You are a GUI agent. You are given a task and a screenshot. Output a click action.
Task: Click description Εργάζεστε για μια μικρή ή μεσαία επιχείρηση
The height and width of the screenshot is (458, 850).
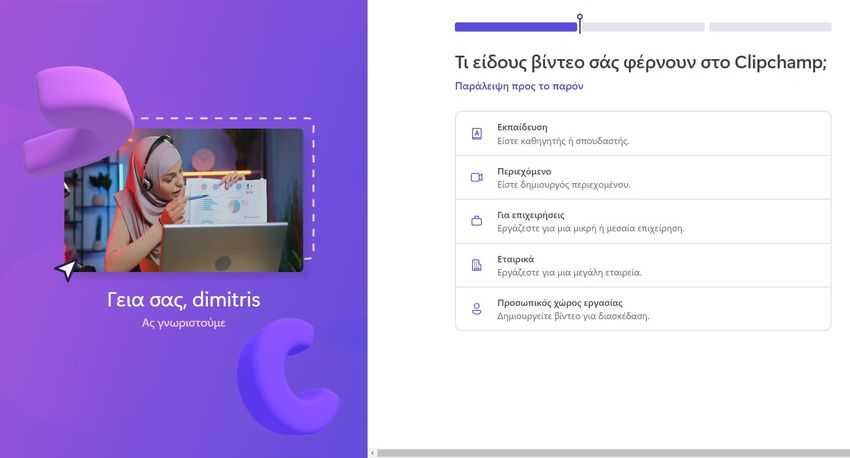click(x=591, y=229)
